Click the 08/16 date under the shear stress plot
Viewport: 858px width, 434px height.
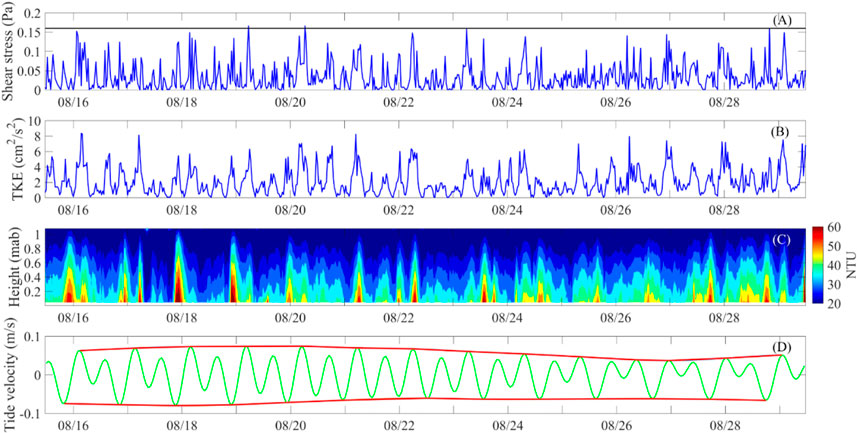[73, 101]
